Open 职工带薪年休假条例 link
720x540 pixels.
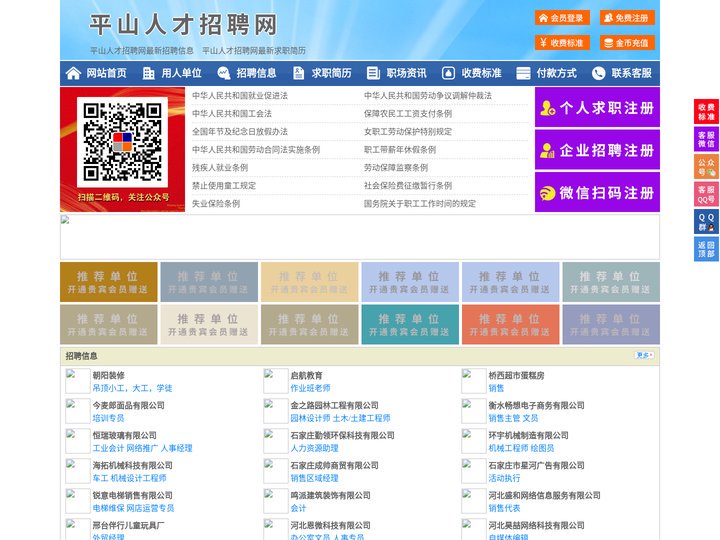400,150
